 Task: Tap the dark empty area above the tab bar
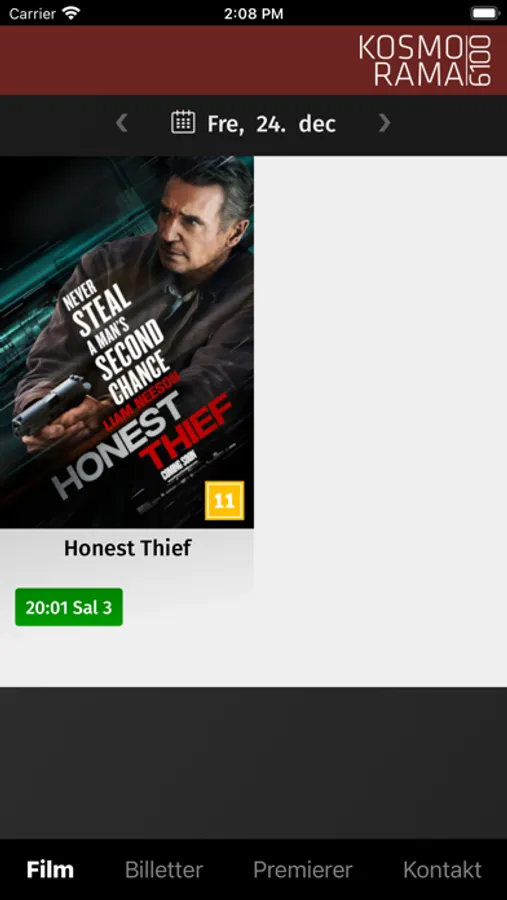[x=253, y=763]
